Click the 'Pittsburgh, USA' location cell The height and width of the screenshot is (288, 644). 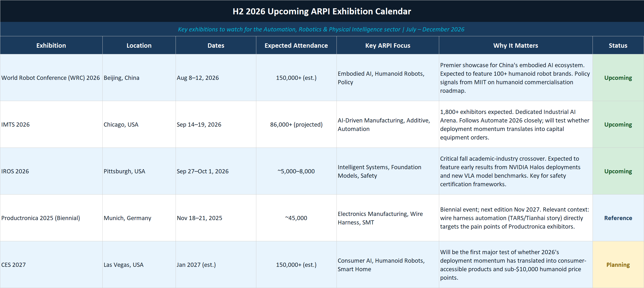coord(139,171)
